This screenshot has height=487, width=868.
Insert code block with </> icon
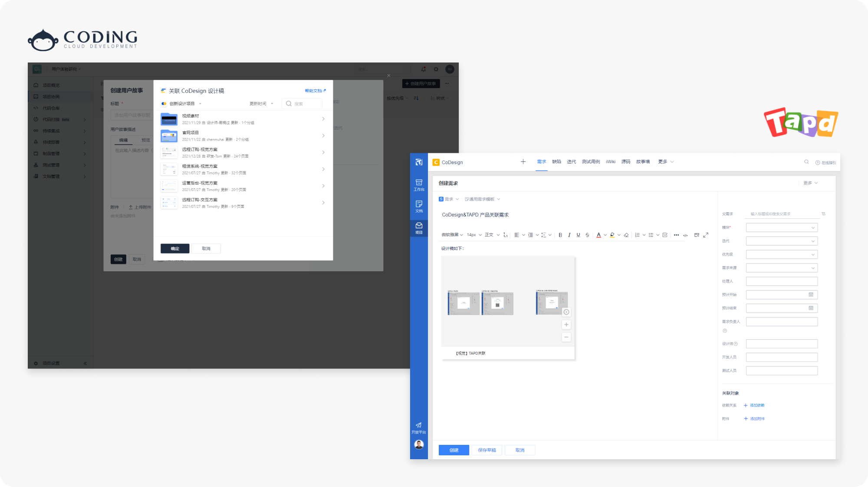point(685,235)
